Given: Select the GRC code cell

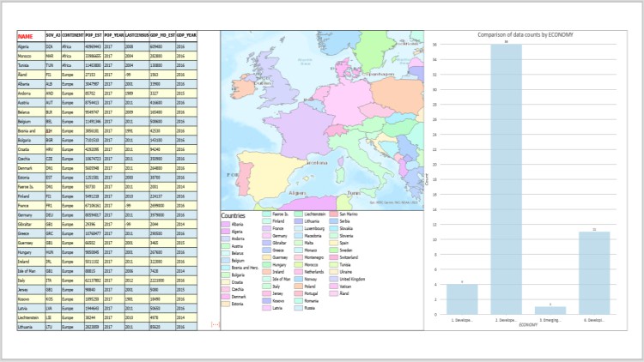Looking at the screenshot, I should (53, 233).
